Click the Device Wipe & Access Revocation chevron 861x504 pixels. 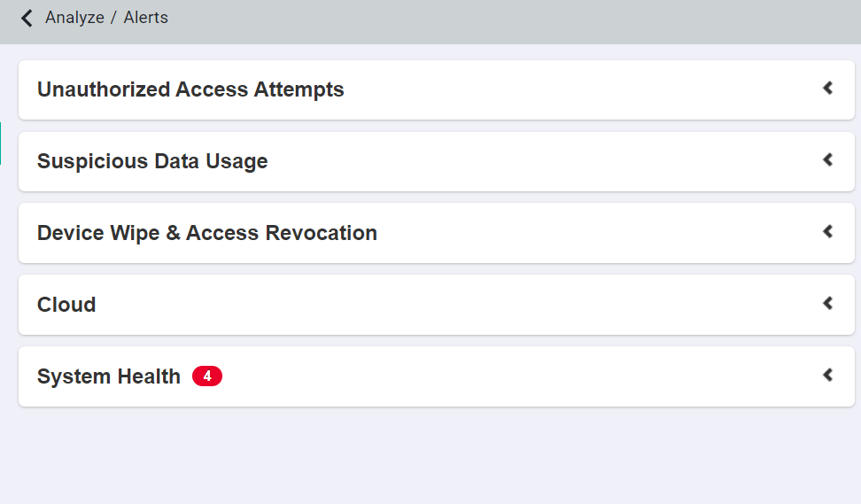point(827,231)
